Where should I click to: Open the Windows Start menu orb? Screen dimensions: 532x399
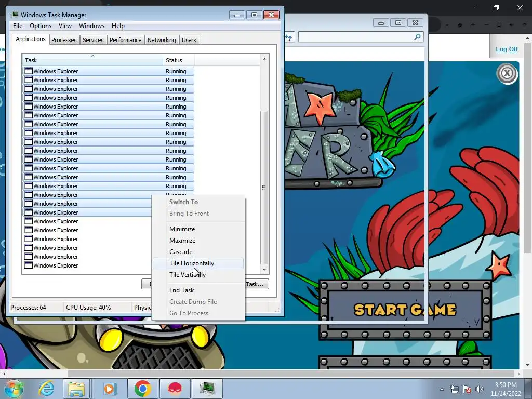14,389
